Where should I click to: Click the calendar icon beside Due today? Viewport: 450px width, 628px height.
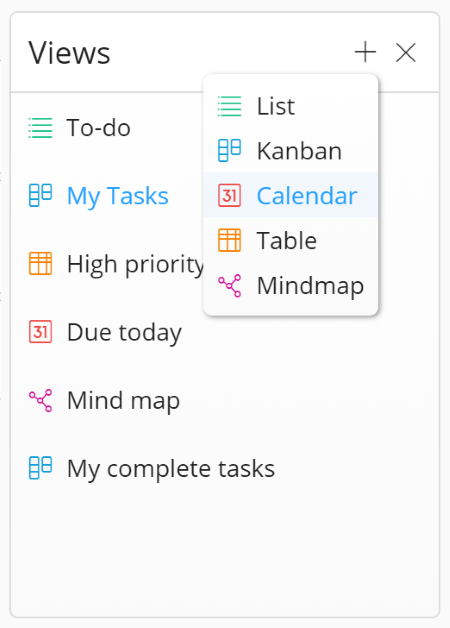40,332
